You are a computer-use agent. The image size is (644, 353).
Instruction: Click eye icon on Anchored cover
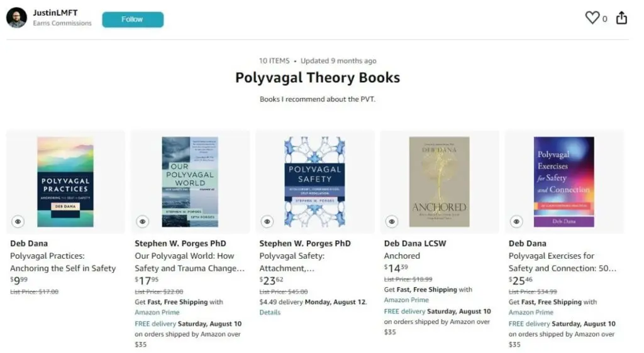point(392,221)
